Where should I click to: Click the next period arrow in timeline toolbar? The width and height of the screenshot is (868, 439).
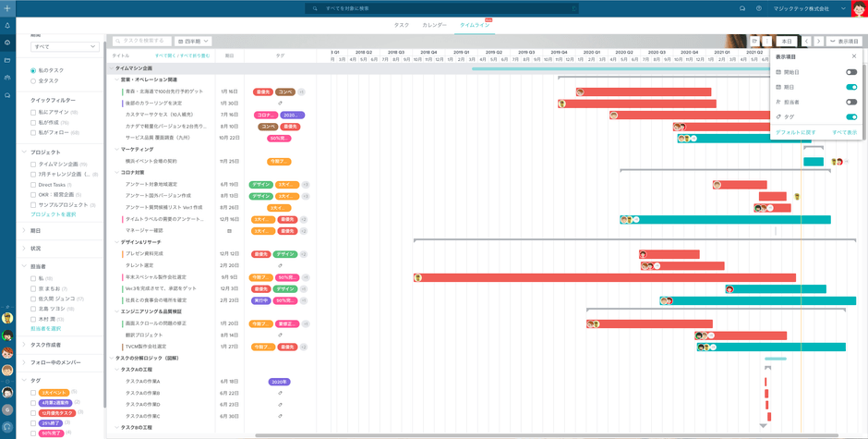point(818,42)
